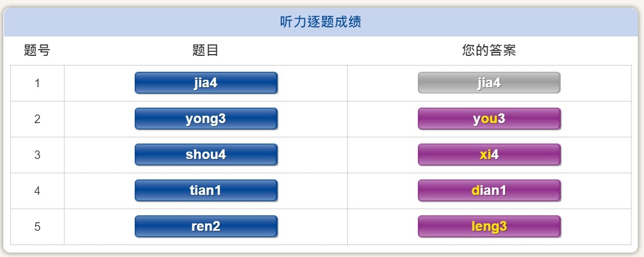This screenshot has width=644, height=257.
Task: Click the 听力逐题成绩 header title
Action: coord(320,22)
